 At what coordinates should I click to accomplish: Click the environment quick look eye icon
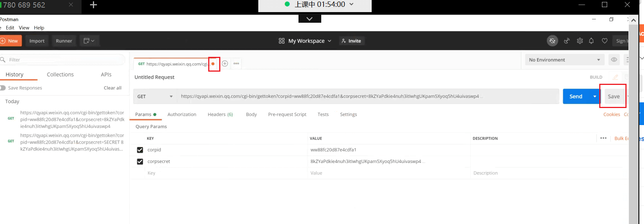(x=614, y=60)
